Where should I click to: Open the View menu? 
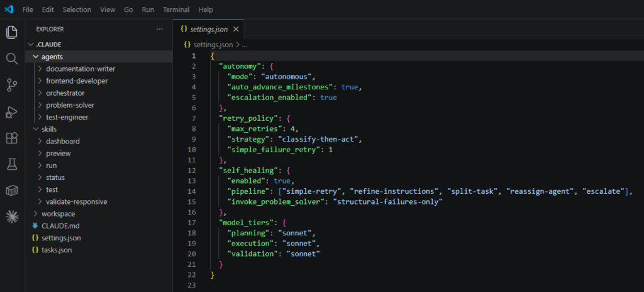[108, 9]
